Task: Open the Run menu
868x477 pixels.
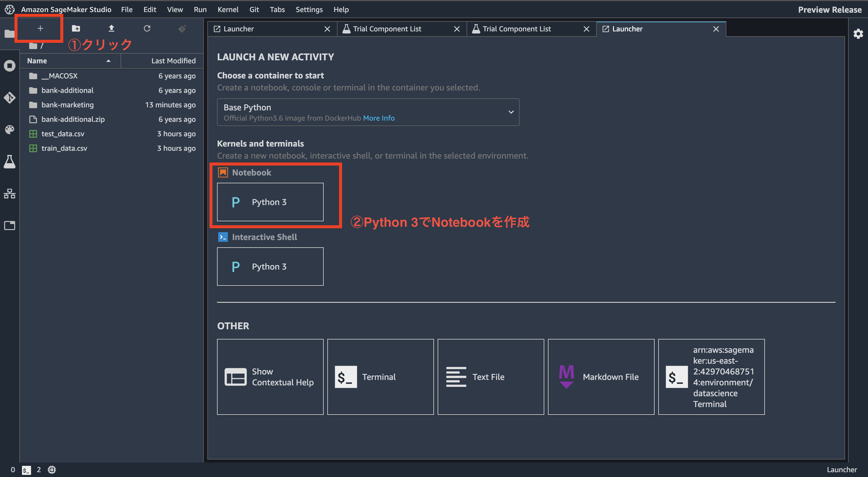Action: point(200,9)
